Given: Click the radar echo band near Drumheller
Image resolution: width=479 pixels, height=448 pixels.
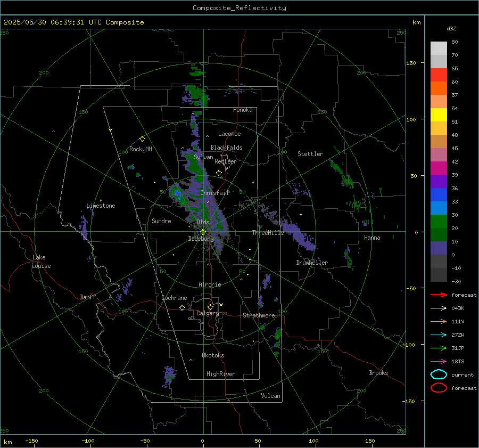Looking at the screenshot, I should 298,235.
